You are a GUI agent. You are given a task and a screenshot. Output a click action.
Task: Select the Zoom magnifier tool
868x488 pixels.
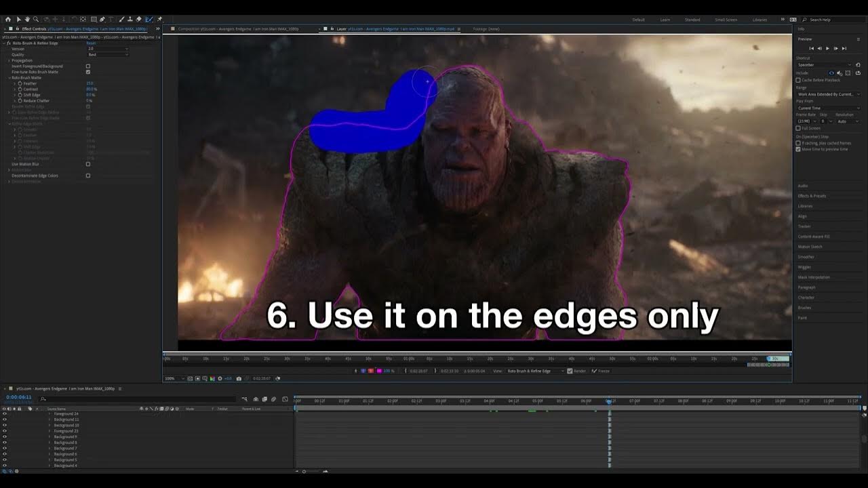(x=36, y=20)
